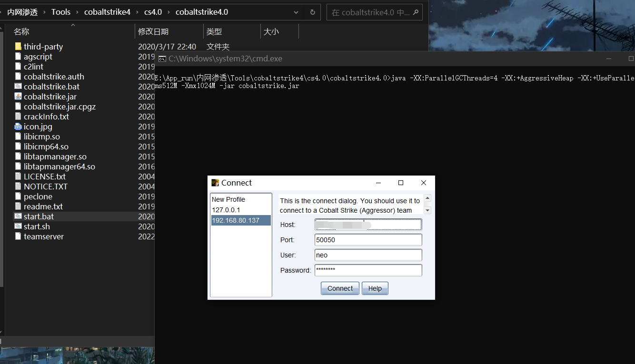Click the third-party modified date 2020/3/17 22:40
This screenshot has width=635, height=364.
(167, 47)
